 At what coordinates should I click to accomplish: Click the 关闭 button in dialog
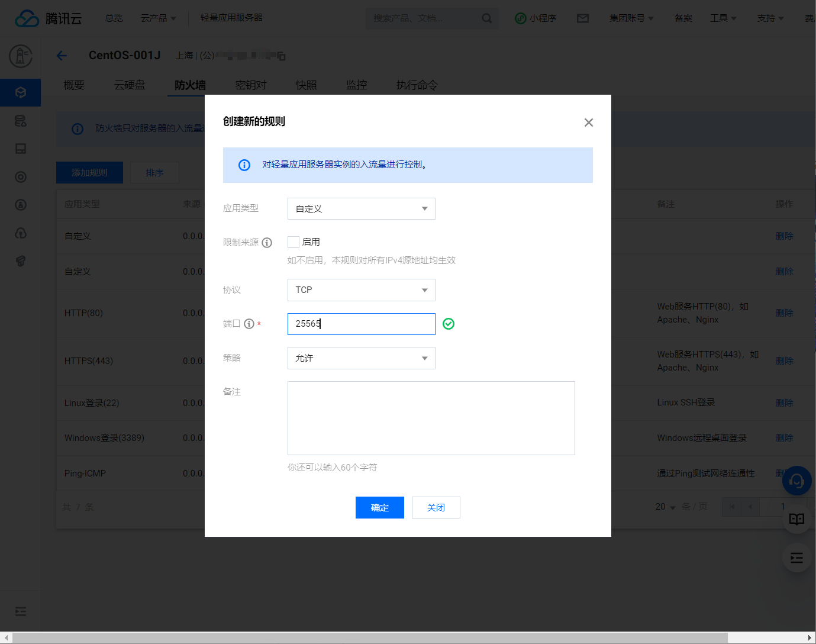[436, 508]
